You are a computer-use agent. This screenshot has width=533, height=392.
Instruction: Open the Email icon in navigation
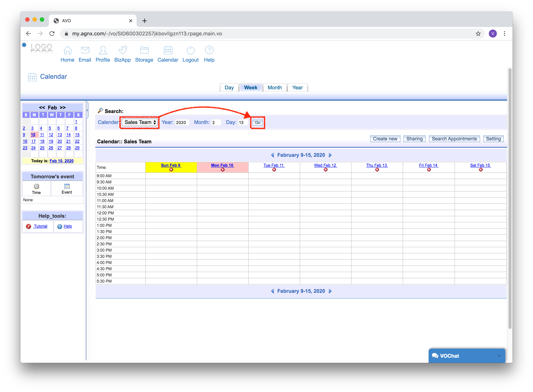click(85, 50)
